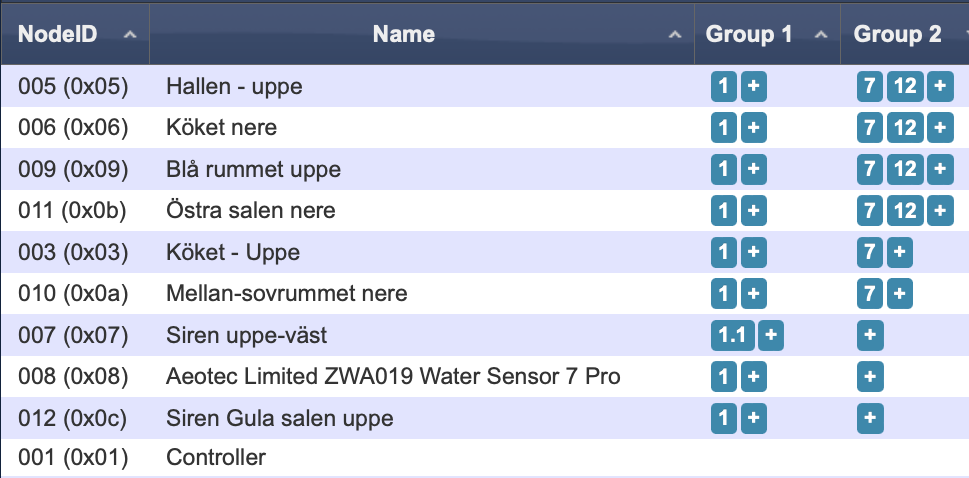Sort Group 1 column using arrow
Image resolution: width=969 pixels, height=478 pixels.
coord(821,35)
